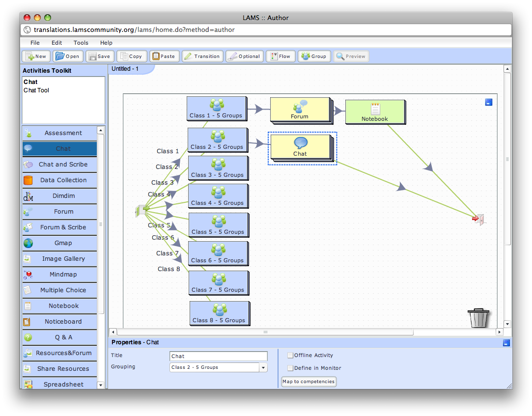Screen dimensions: 532x416
Task: Click into the Title text field
Action: 219,356
